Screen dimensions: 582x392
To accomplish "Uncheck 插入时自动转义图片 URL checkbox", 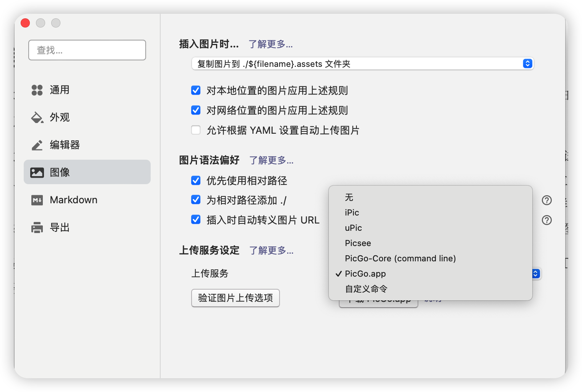I will click(x=195, y=220).
